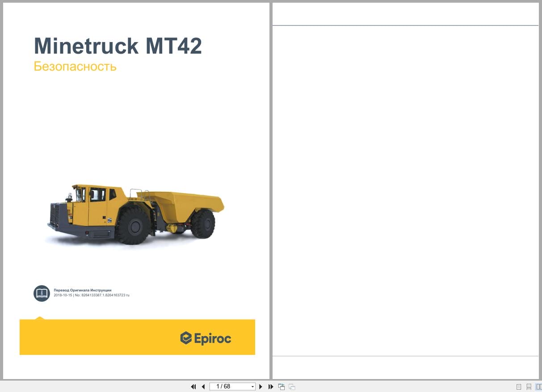The width and height of the screenshot is (542, 392).
Task: Click the greyed go to next view icon
Action: point(292,387)
